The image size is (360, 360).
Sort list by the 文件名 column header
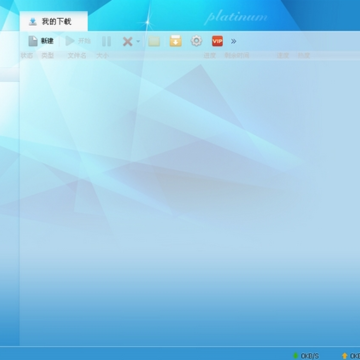tap(77, 56)
